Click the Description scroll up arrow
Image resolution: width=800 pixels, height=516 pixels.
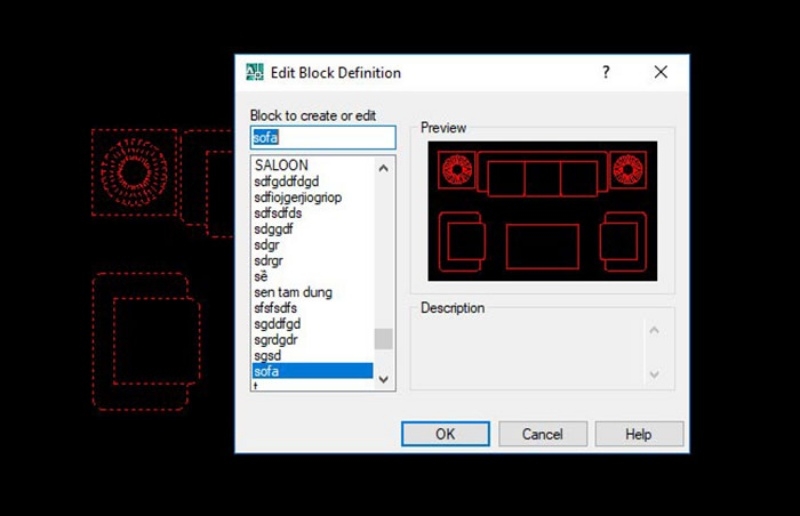pyautogui.click(x=655, y=330)
